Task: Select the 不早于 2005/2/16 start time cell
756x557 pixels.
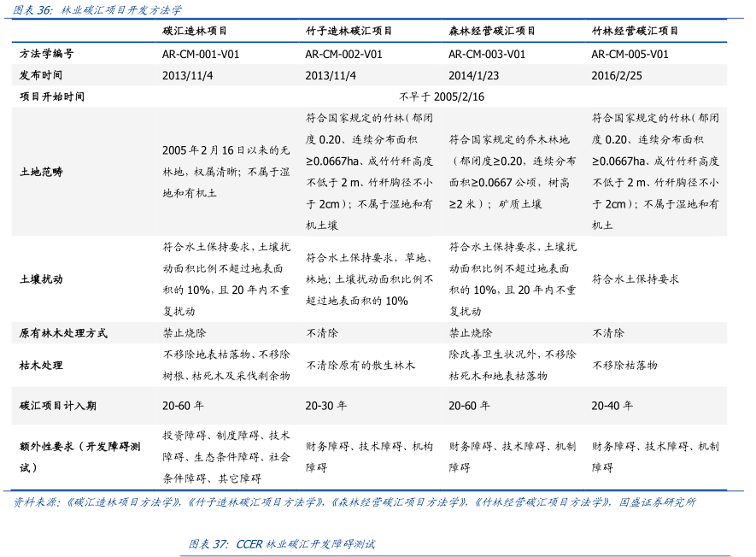Action: coord(442,97)
